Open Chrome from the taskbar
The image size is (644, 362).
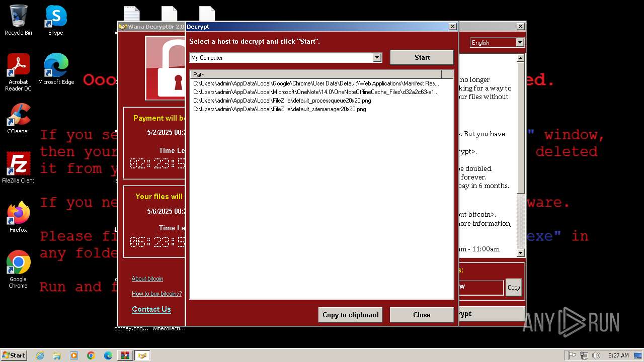point(91,355)
